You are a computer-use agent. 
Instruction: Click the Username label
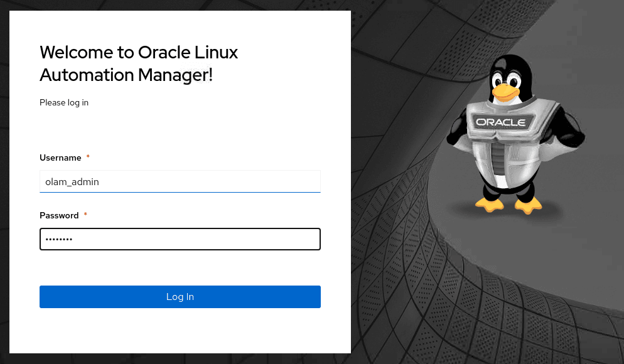tap(60, 158)
